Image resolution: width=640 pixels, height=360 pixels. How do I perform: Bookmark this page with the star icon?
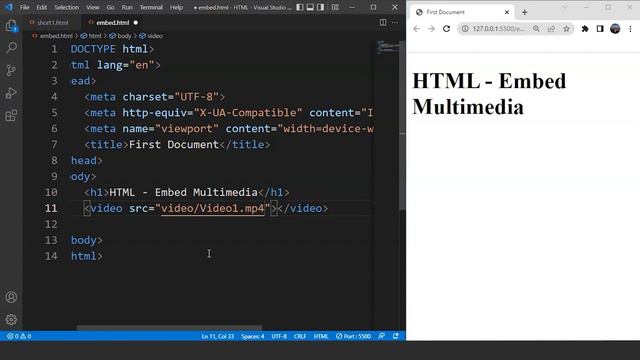pos(567,29)
